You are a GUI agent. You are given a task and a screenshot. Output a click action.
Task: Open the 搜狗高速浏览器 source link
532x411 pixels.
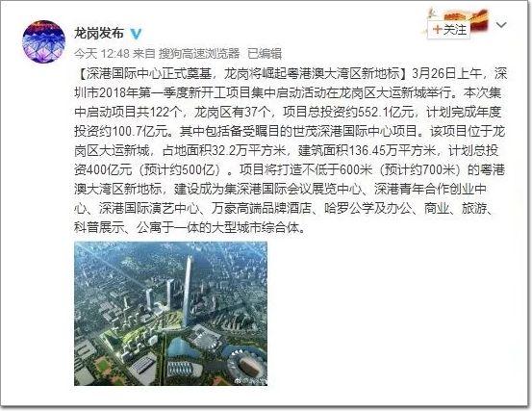199,53
